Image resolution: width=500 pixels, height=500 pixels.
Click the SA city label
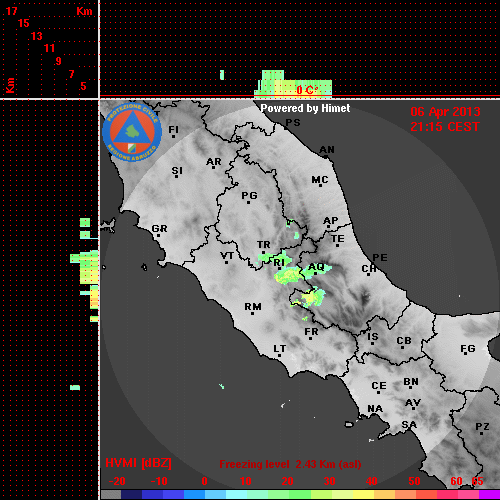[x=409, y=425]
